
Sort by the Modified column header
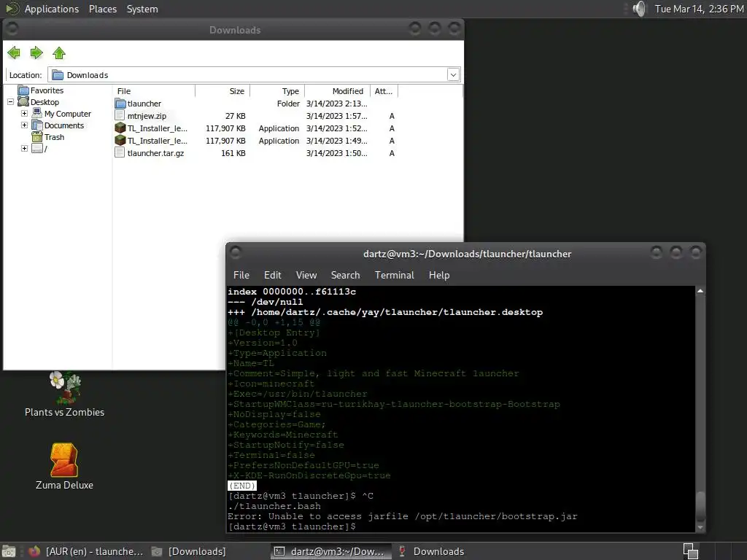pyautogui.click(x=337, y=91)
